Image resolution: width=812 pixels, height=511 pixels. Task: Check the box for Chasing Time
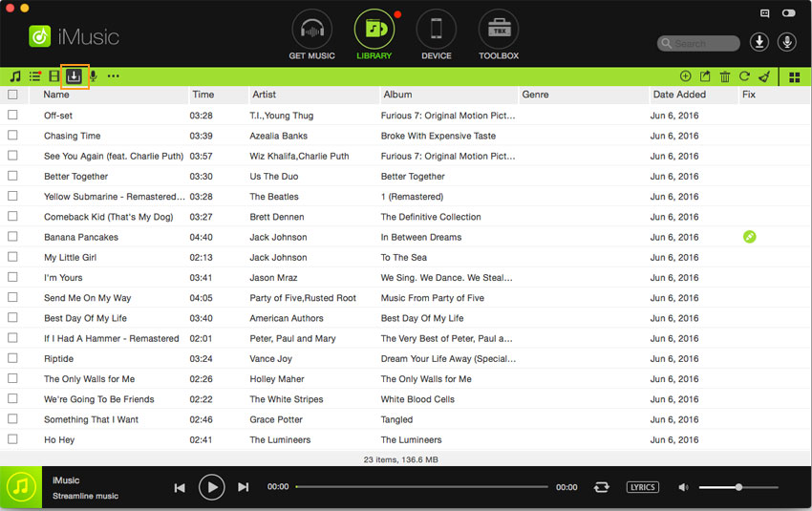[x=12, y=135]
